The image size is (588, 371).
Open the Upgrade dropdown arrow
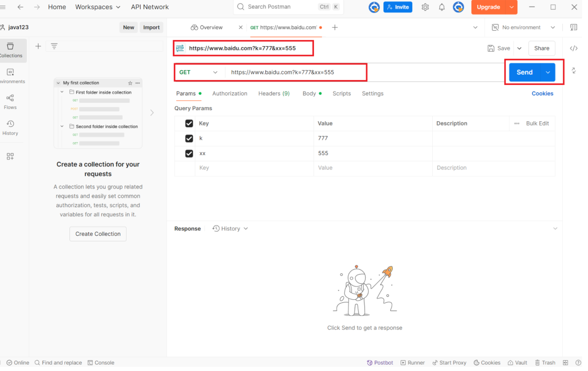(x=511, y=7)
